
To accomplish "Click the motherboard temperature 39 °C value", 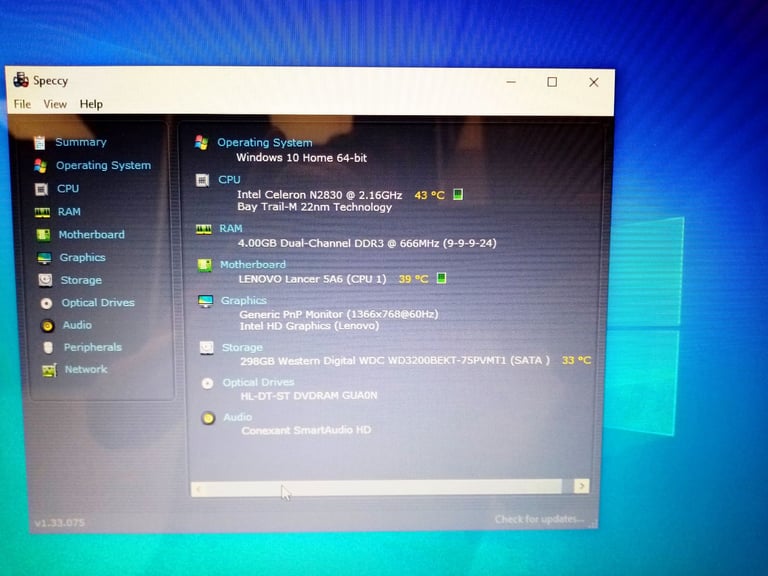I will (x=413, y=279).
